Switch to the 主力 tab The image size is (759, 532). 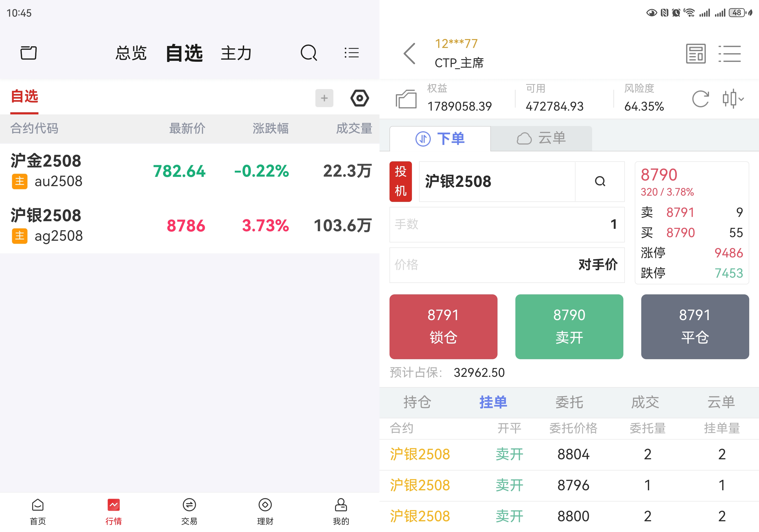point(236,53)
